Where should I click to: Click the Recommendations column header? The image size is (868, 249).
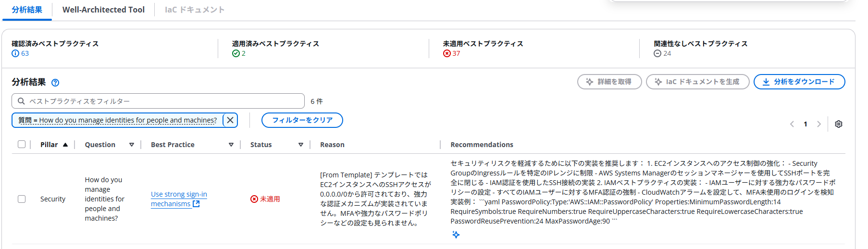coord(482,145)
